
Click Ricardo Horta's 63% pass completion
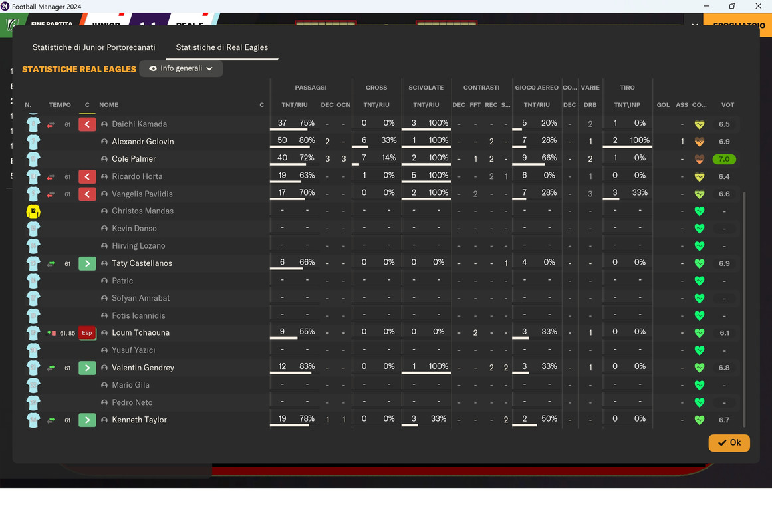[307, 176]
